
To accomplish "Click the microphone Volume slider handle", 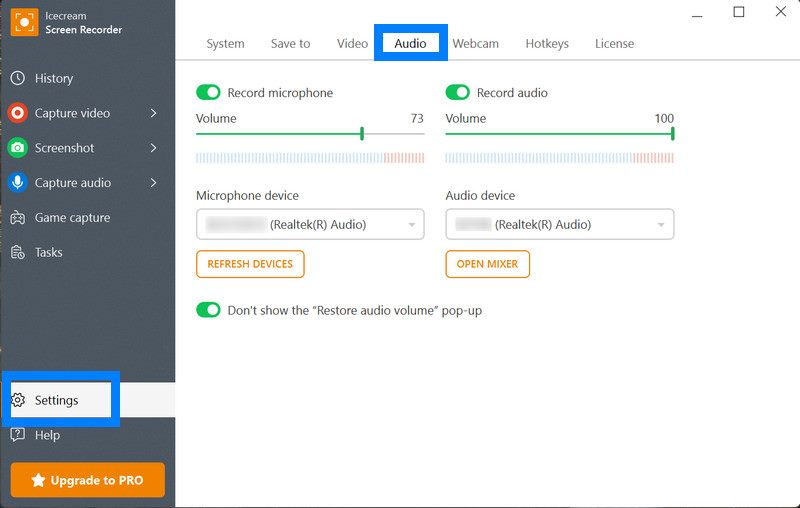I will pos(362,134).
